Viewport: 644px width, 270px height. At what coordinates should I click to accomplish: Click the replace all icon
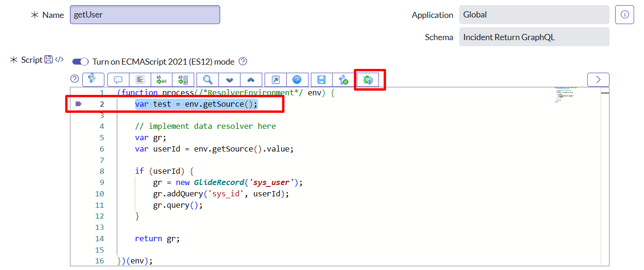pos(183,80)
